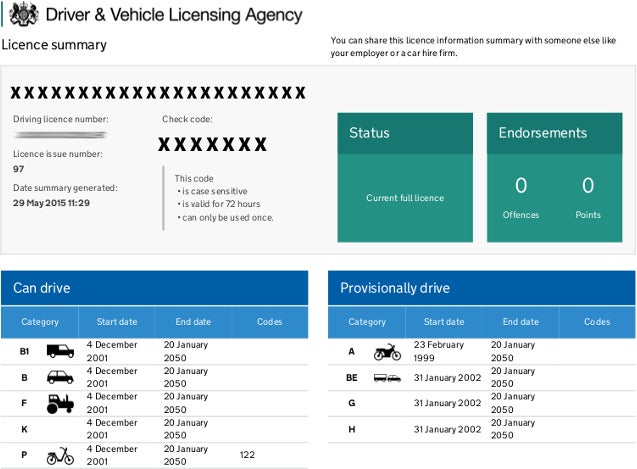Click code 122 in category P row

[248, 455]
